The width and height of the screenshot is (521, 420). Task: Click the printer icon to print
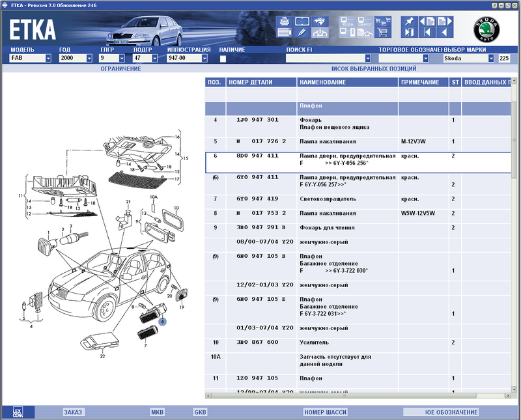284,21
